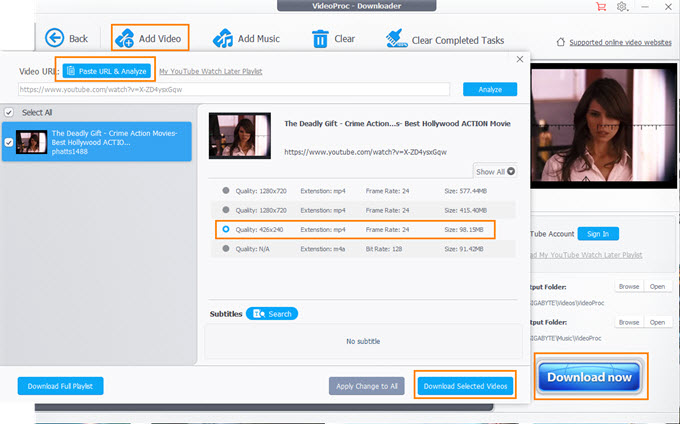
Task: Click Browse for video output folder
Action: click(x=629, y=287)
